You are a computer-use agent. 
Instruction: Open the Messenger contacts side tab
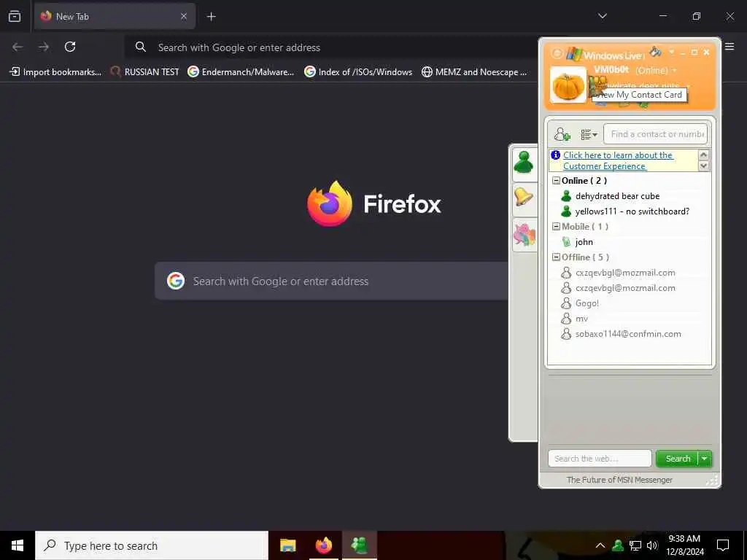[x=524, y=163]
